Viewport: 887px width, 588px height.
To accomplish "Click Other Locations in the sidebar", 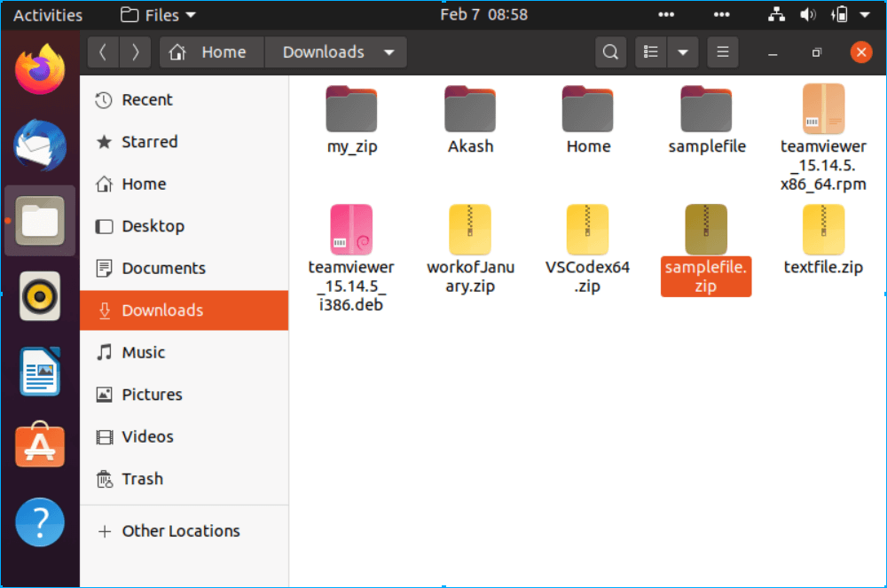I will (x=180, y=531).
